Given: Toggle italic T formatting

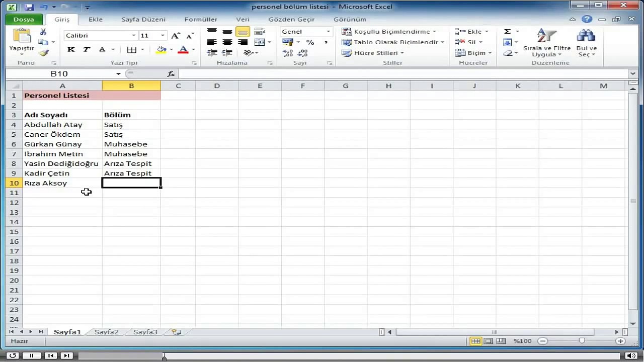Looking at the screenshot, I should click(x=87, y=50).
